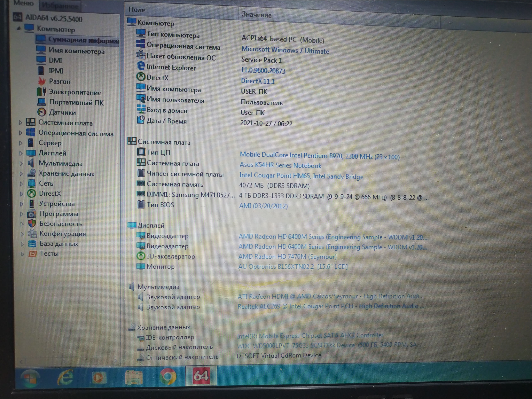Screen dimensions: 532x399
Task: Expand the Хранение данных tree node
Action: pos(21,174)
